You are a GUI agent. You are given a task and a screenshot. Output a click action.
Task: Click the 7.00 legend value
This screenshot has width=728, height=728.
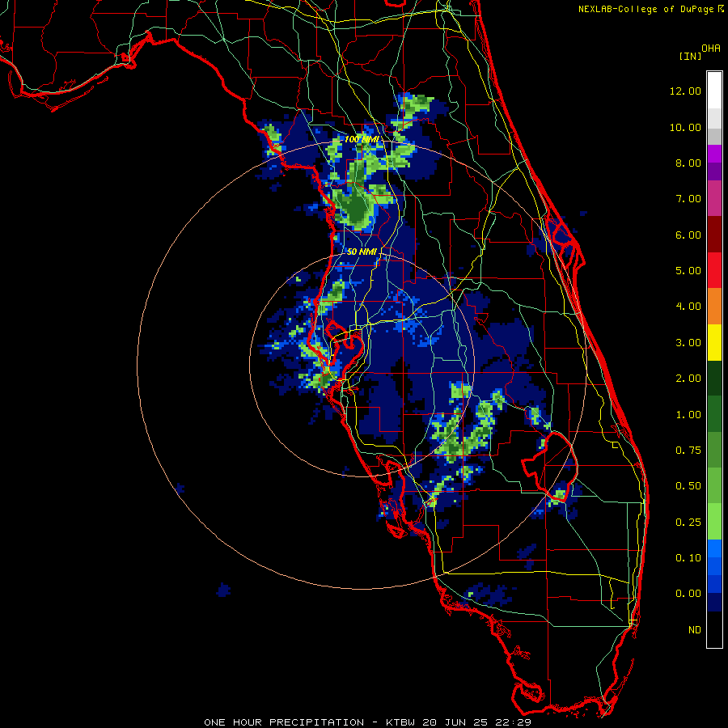pos(688,199)
